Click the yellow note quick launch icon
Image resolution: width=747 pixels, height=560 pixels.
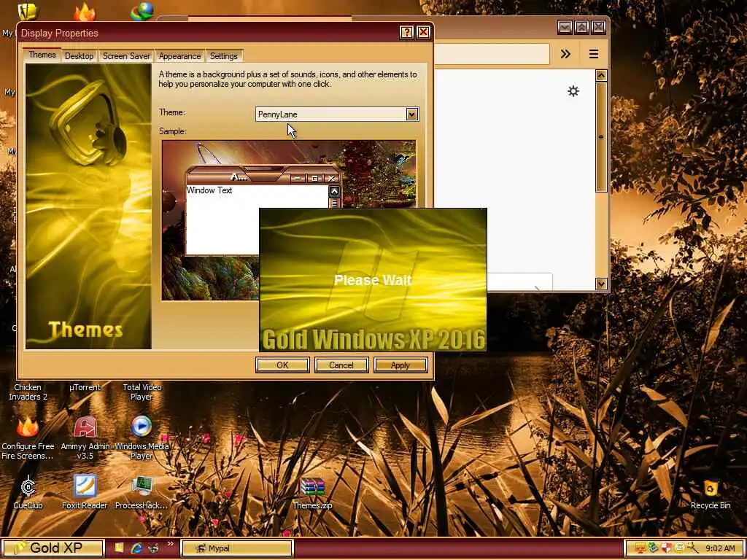click(119, 548)
